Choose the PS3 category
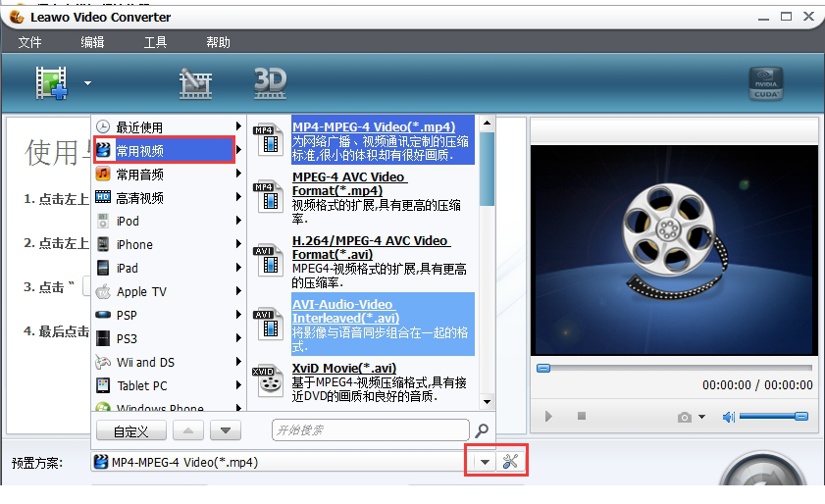The width and height of the screenshot is (825, 504). tap(168, 338)
